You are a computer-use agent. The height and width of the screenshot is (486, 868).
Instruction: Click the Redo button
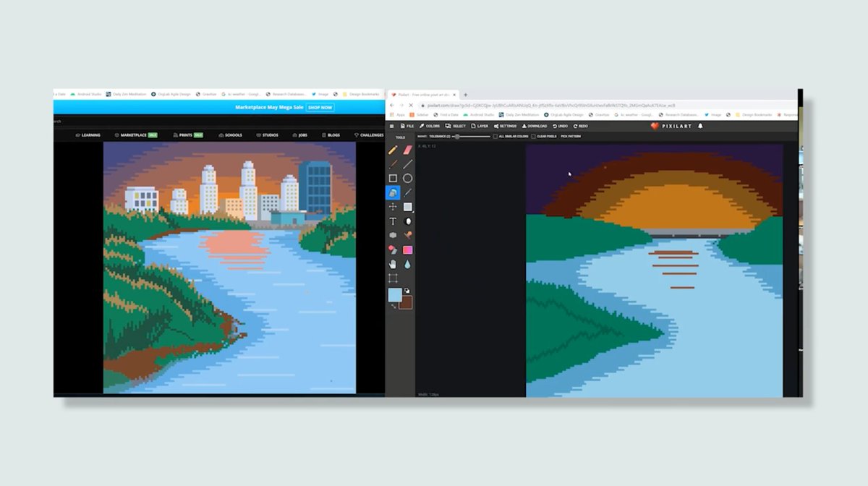click(x=581, y=126)
